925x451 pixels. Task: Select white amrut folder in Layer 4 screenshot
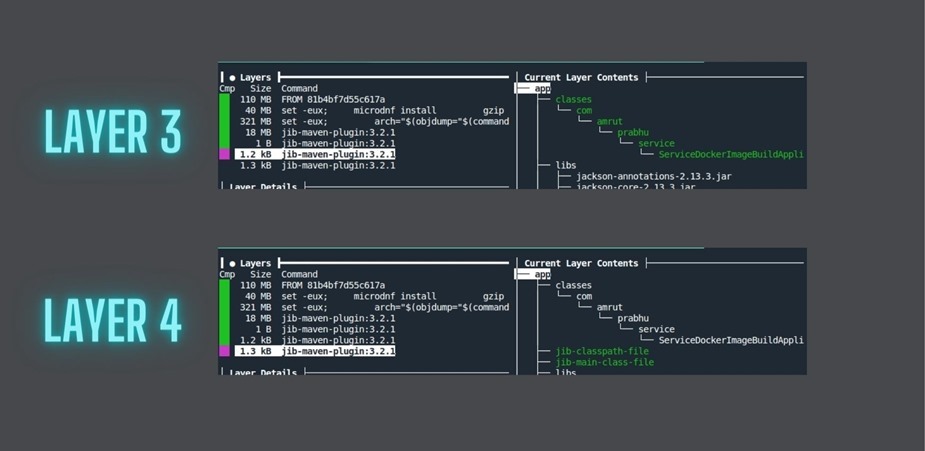pos(609,307)
